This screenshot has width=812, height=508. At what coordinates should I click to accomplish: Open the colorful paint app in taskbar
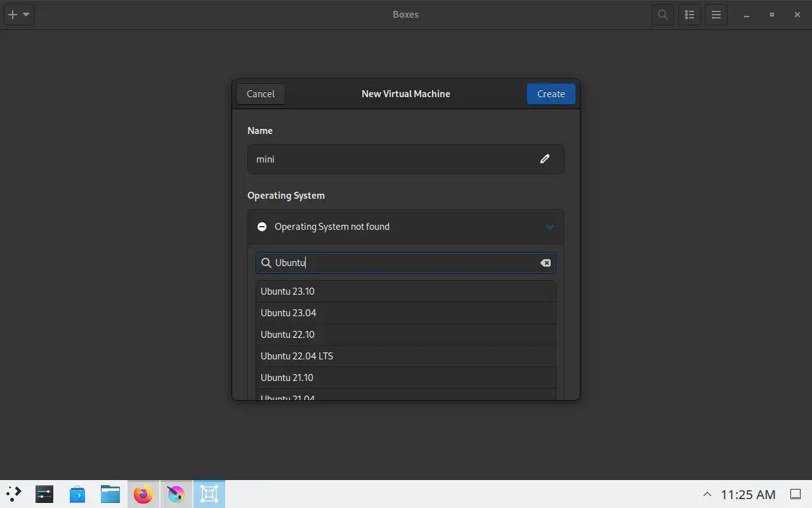(176, 494)
